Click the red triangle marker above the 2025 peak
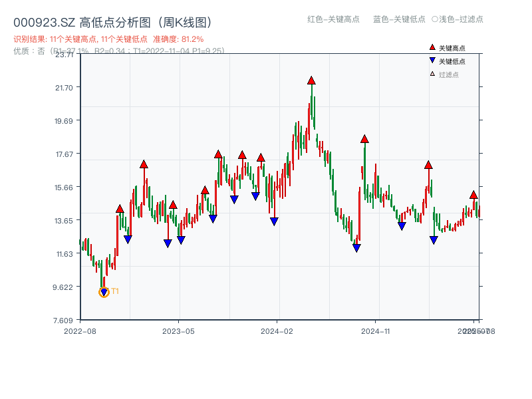Image resolution: width=532 pixels, height=399 pixels. click(473, 195)
